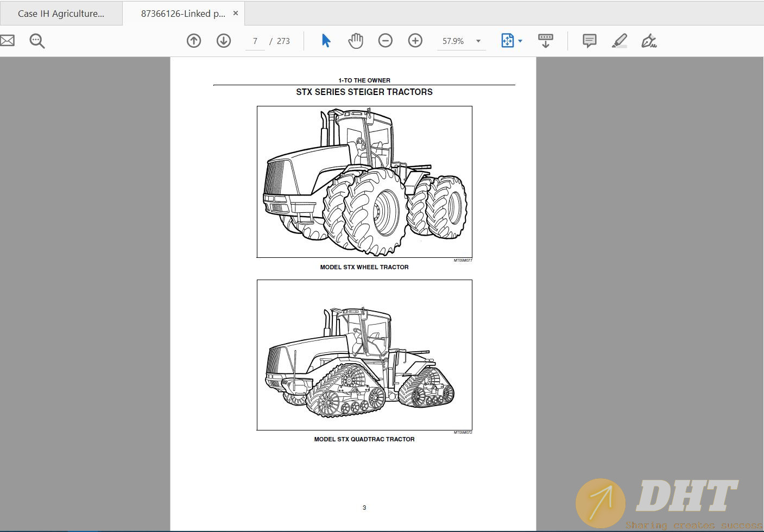Add a comment note
The height and width of the screenshot is (532, 764).
[x=589, y=41]
